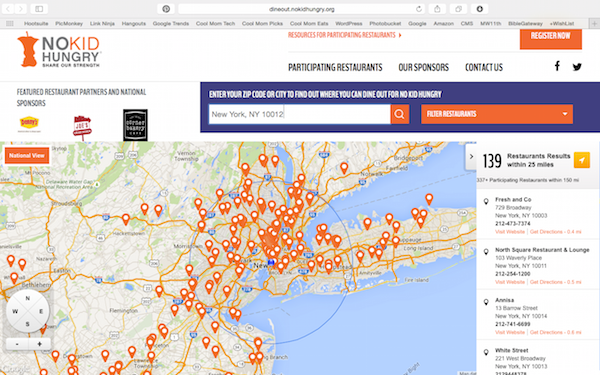
Task: Visit Website link for North Square Restaurant
Action: [510, 282]
